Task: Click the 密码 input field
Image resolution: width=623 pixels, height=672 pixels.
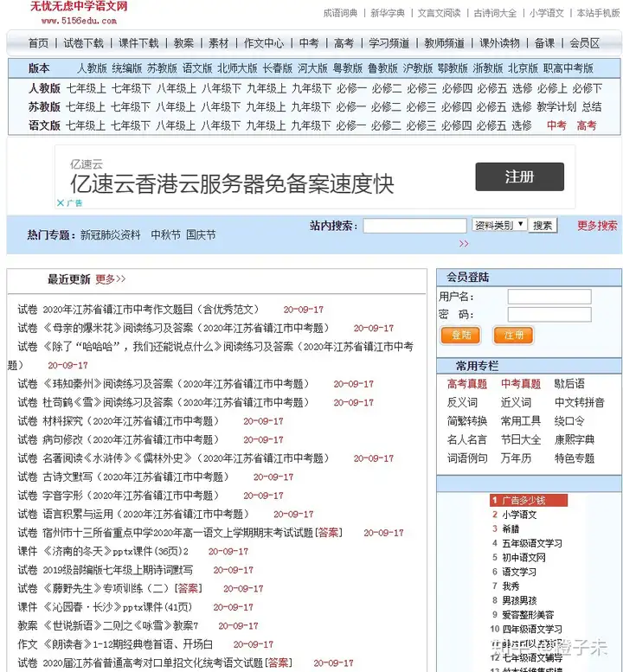Action: 549,315
